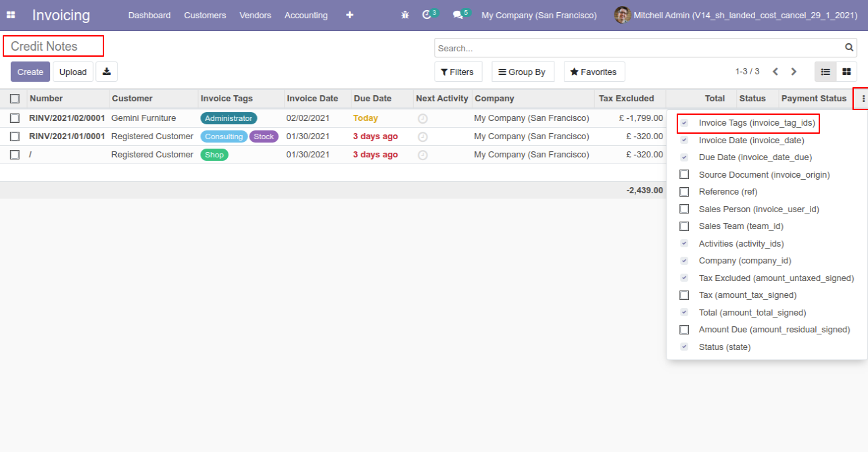
Task: Open the Group By dropdown
Action: click(x=523, y=72)
